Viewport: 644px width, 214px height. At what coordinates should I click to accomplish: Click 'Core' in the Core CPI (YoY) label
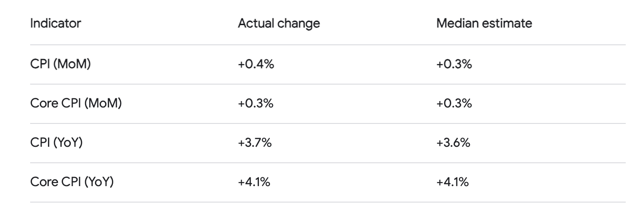42,182
